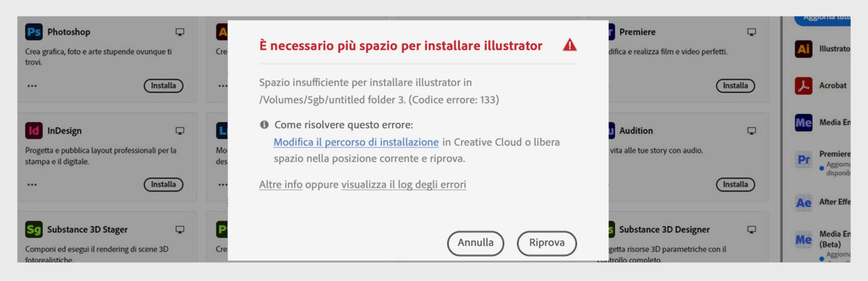Click the After Effects sidebar icon

(803, 203)
